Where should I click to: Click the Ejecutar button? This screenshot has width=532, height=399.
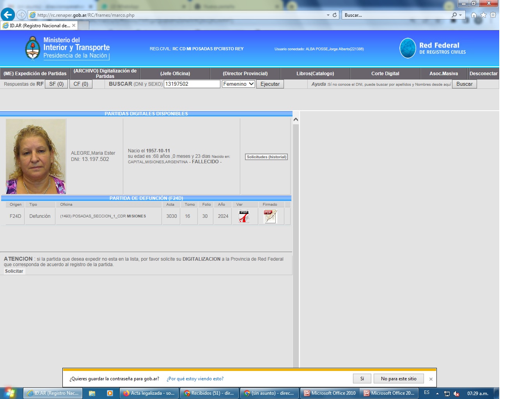point(270,84)
